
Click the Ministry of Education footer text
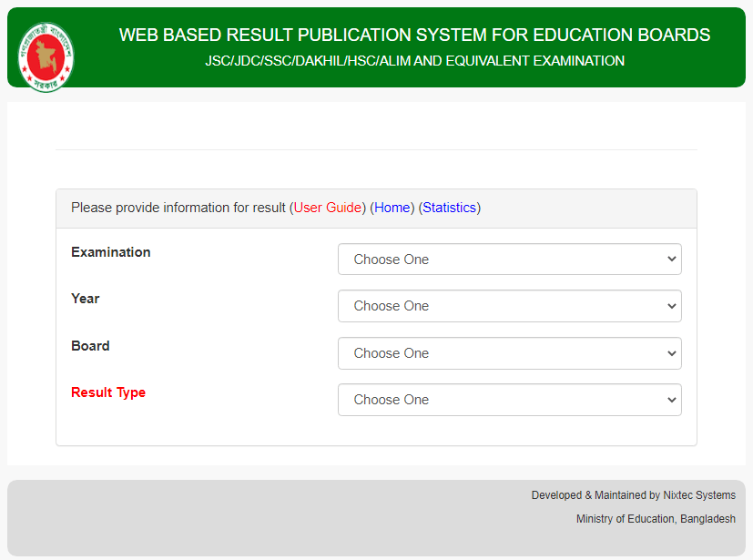point(656,518)
